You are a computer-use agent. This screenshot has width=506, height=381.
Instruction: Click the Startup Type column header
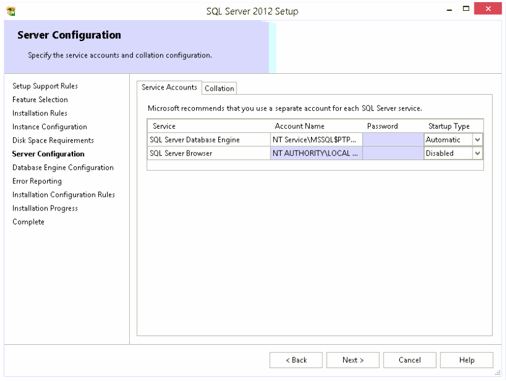449,126
